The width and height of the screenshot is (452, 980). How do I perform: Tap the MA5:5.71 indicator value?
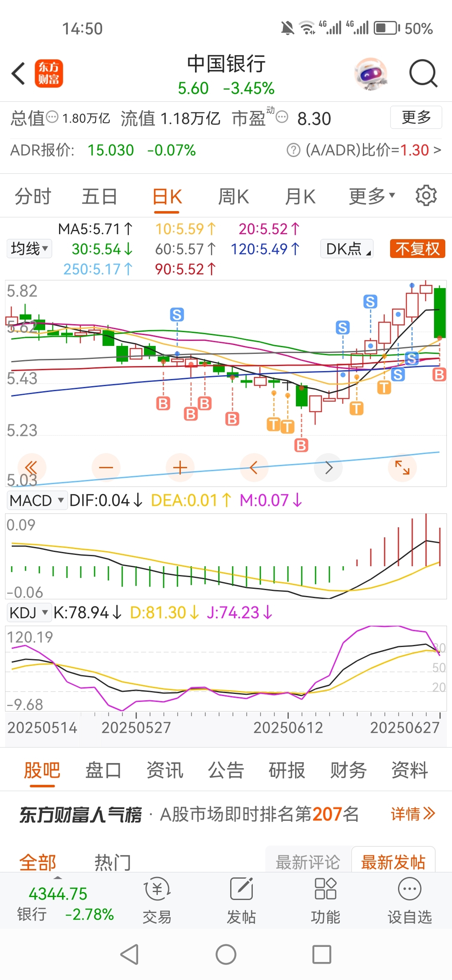pos(95,229)
